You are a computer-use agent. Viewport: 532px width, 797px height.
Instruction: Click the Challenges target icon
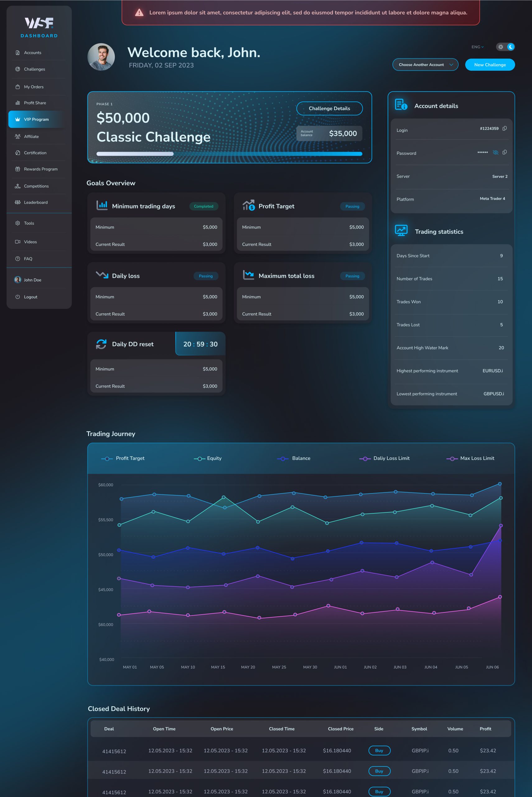click(18, 69)
